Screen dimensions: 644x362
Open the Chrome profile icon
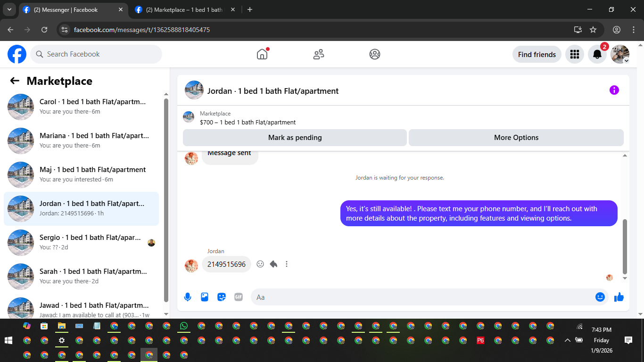(x=617, y=30)
